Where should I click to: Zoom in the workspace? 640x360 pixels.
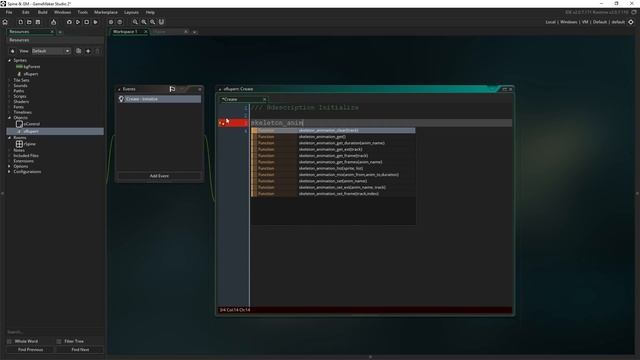[x=153, y=22]
